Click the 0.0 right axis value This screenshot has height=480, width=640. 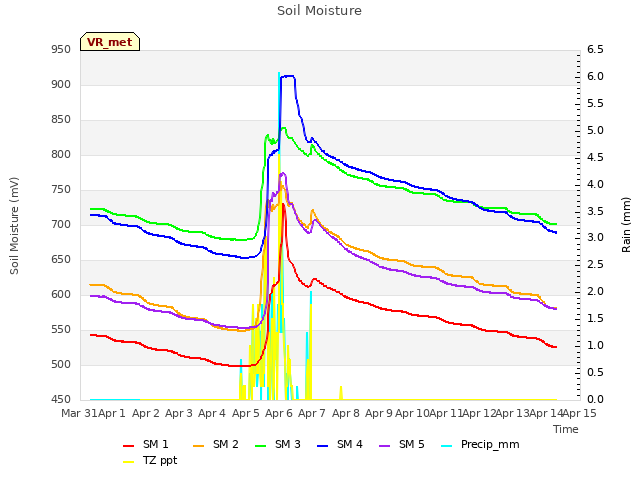coord(595,400)
